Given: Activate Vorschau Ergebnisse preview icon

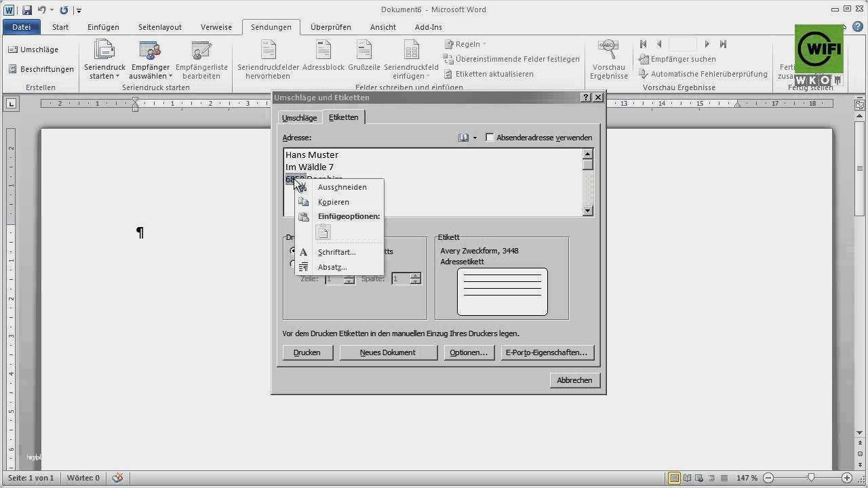Looking at the screenshot, I should (608, 59).
